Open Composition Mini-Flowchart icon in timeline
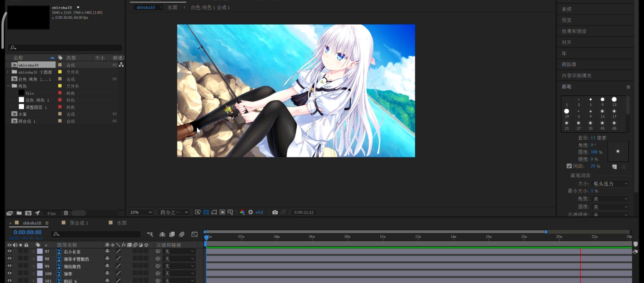644x283 pixels. (150, 234)
